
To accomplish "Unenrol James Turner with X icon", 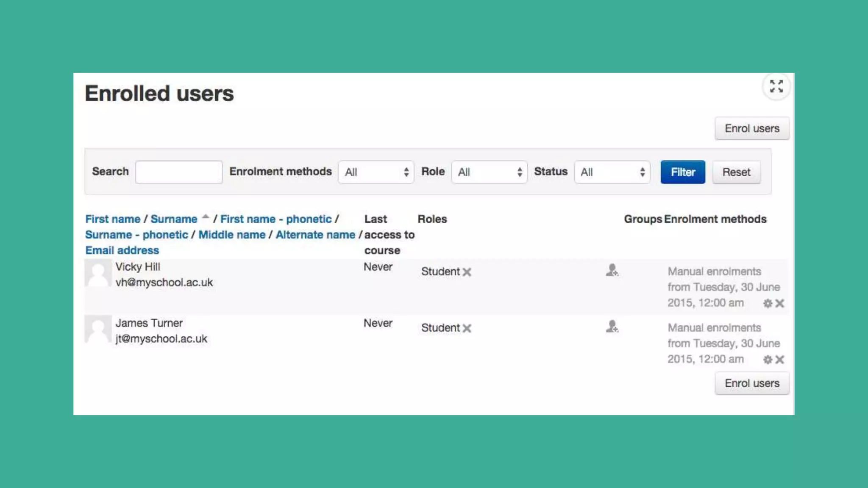I will coord(780,360).
